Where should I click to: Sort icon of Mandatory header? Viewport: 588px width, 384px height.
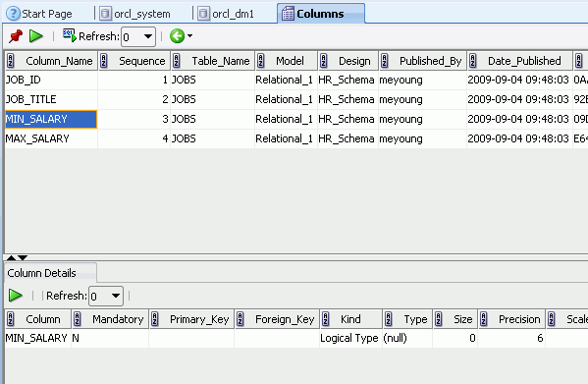(x=78, y=319)
